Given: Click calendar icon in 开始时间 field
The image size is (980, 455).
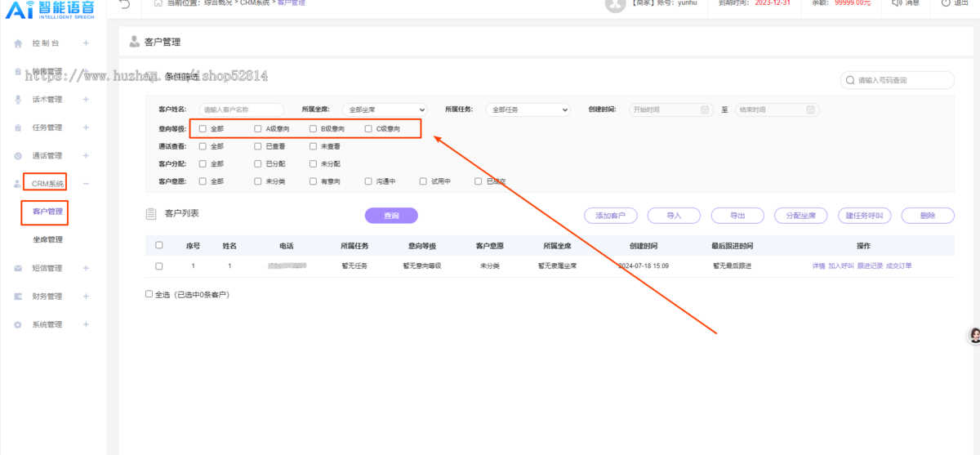Looking at the screenshot, I should [x=706, y=109].
